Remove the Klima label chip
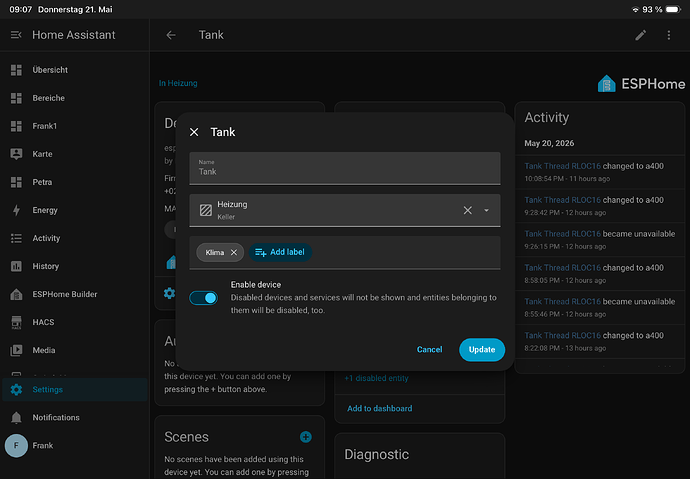Screen dimensions: 690x479 (x=234, y=252)
